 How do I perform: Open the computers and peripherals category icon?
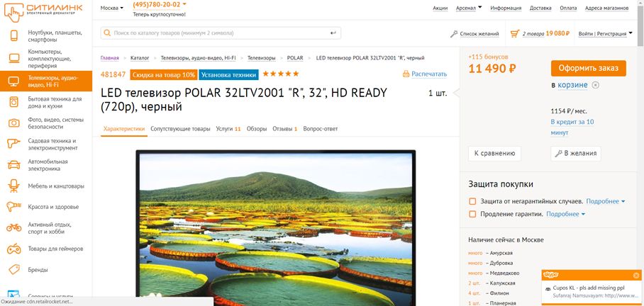tap(14, 58)
